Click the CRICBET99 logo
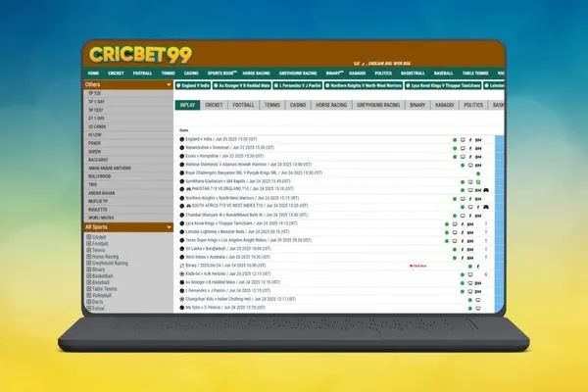Image resolution: width=588 pixels, height=392 pixels. click(x=140, y=55)
